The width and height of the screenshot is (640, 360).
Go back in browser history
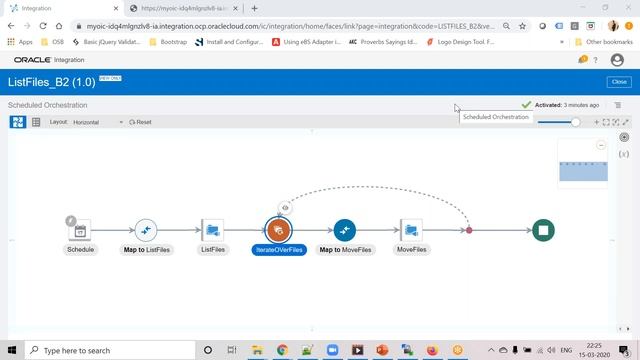[x=11, y=26]
